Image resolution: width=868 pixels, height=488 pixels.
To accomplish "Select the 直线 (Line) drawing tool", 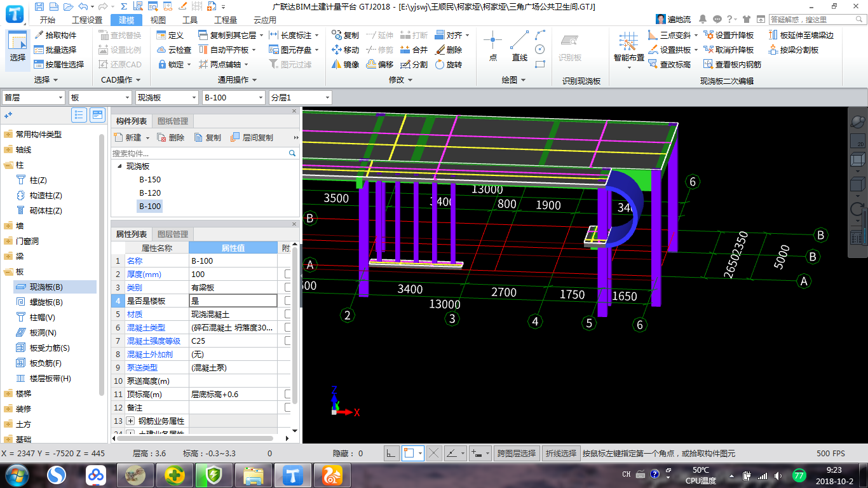I will 520,46.
